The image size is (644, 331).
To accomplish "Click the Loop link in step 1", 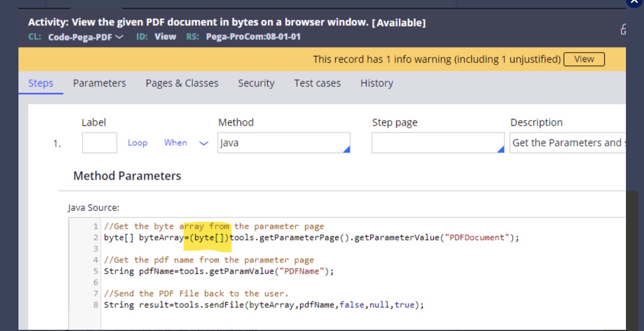I will 137,143.
